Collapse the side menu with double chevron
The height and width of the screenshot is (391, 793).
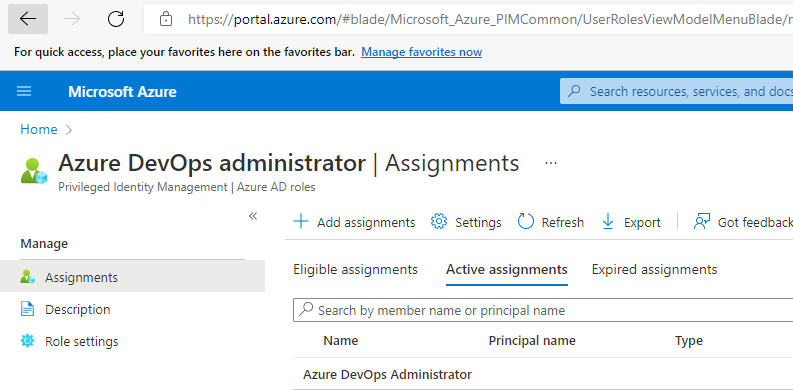[x=253, y=216]
